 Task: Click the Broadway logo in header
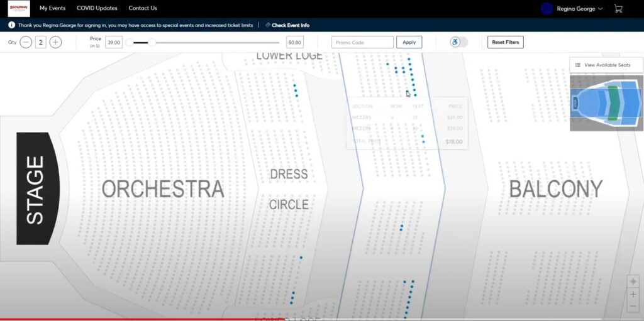[x=19, y=8]
